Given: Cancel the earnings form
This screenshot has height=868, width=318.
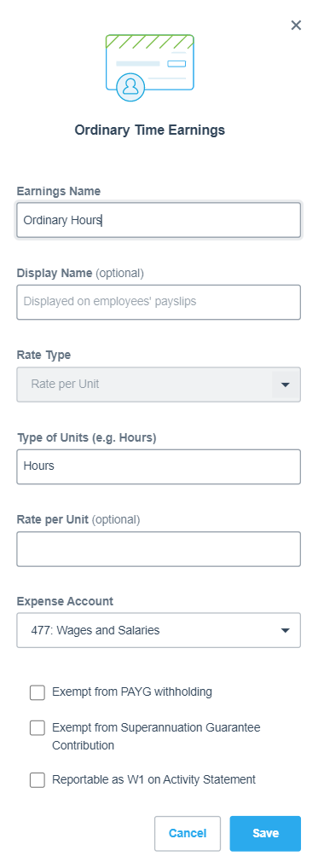Looking at the screenshot, I should 188,833.
